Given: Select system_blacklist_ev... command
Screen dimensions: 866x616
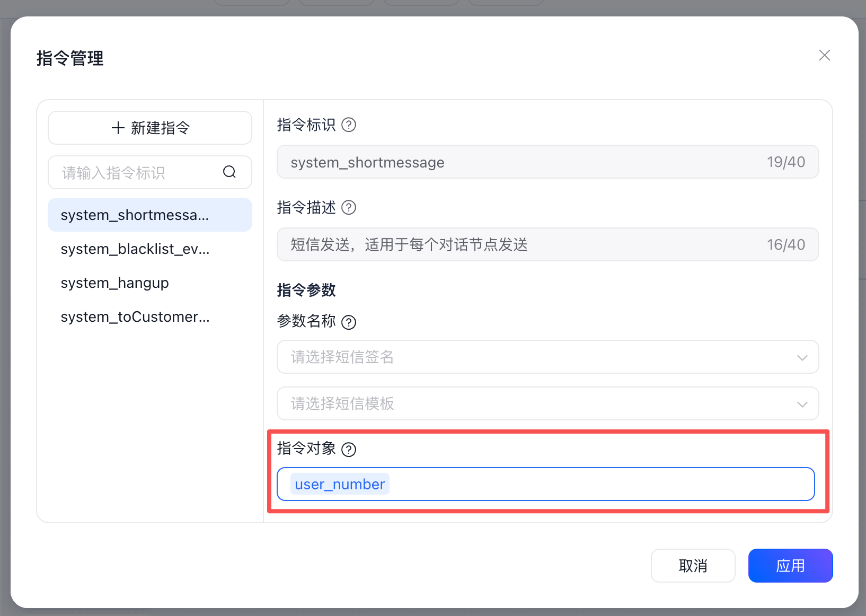Looking at the screenshot, I should click(136, 249).
